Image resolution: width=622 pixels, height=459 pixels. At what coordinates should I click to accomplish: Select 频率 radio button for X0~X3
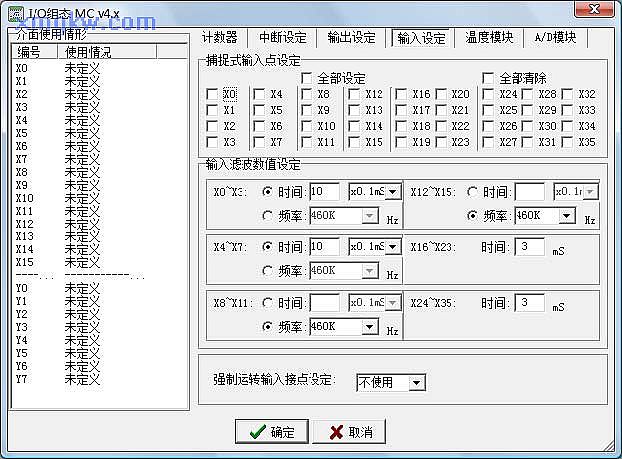(x=268, y=215)
